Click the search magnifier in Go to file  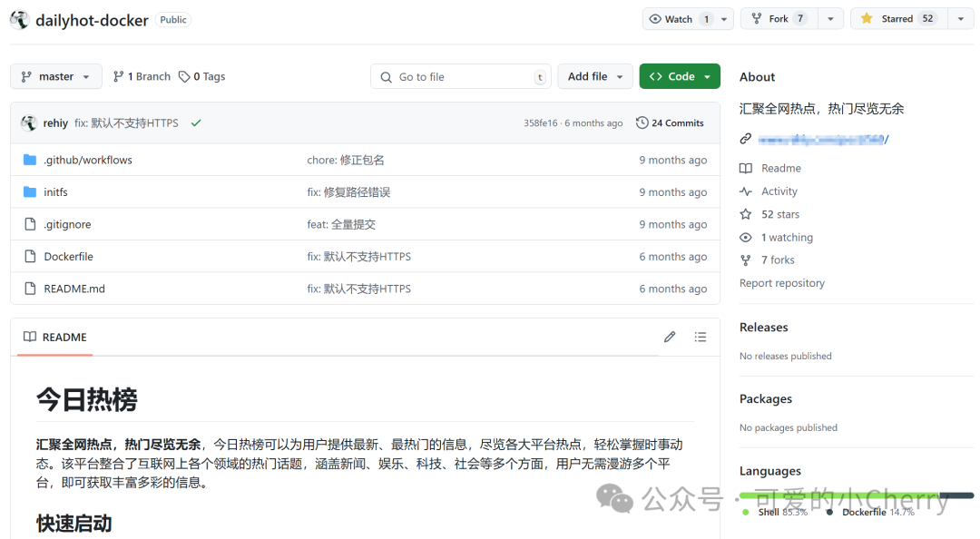point(387,77)
